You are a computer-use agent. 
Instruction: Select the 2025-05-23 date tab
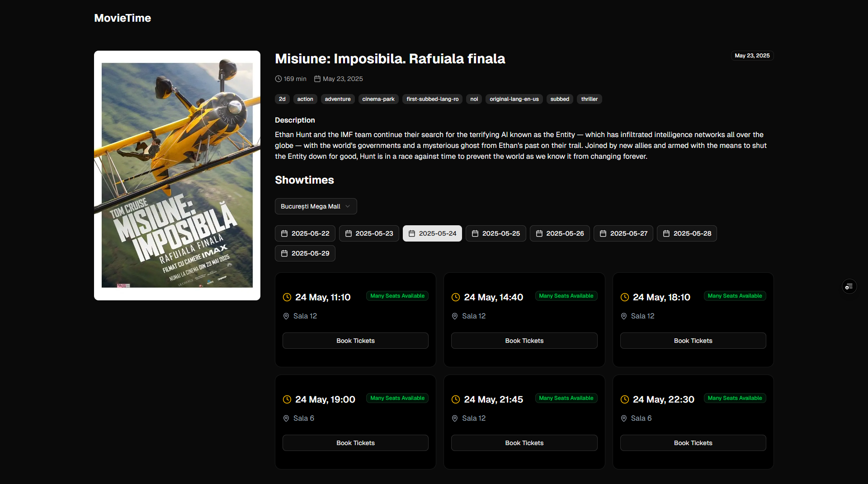pyautogui.click(x=369, y=233)
